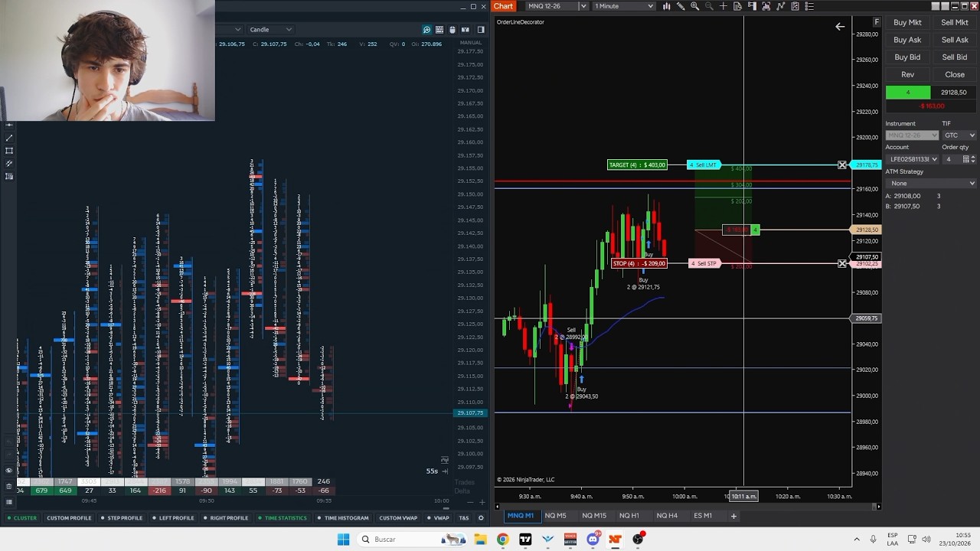980x551 pixels.
Task: Click the Close position button
Action: pos(955,74)
